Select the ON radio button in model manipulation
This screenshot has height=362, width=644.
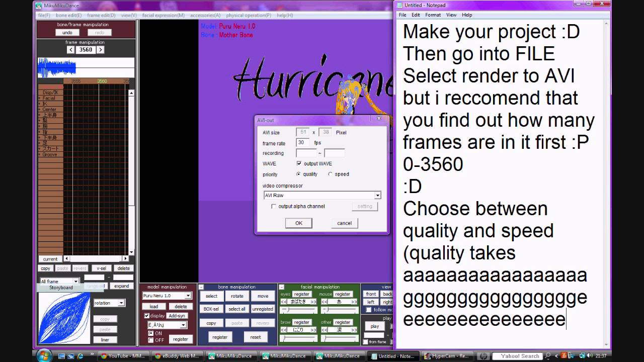click(151, 333)
